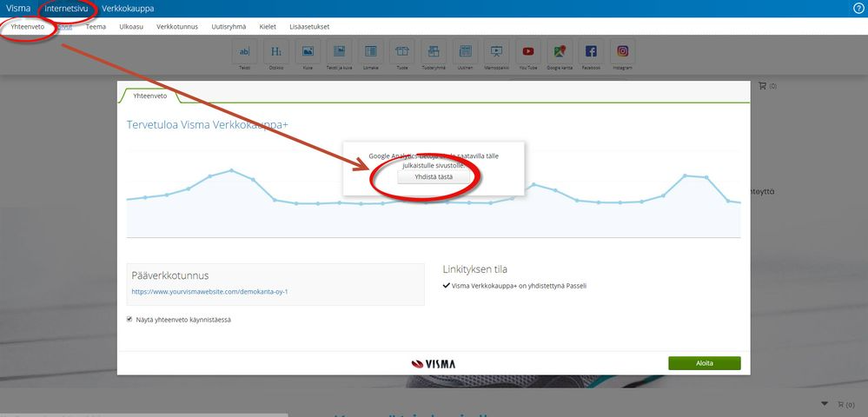This screenshot has height=417, width=868.
Task: Select the Tuoteryhmä (product group) icon
Action: [434, 51]
